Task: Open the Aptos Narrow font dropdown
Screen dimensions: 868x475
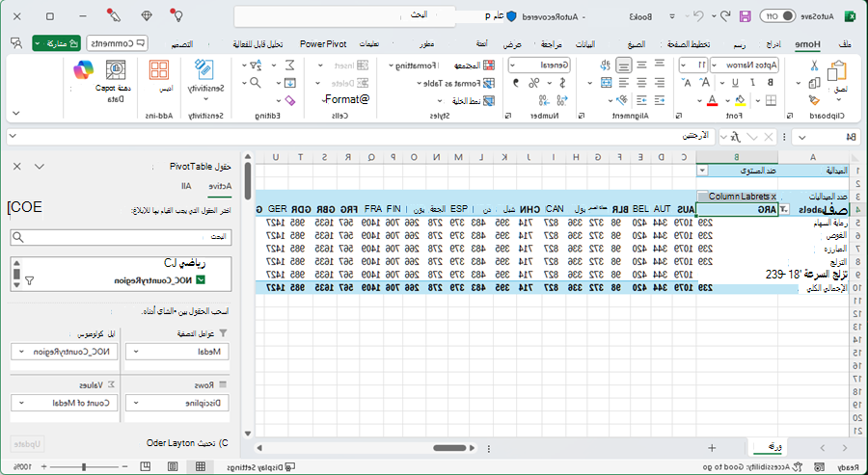Action: click(714, 66)
